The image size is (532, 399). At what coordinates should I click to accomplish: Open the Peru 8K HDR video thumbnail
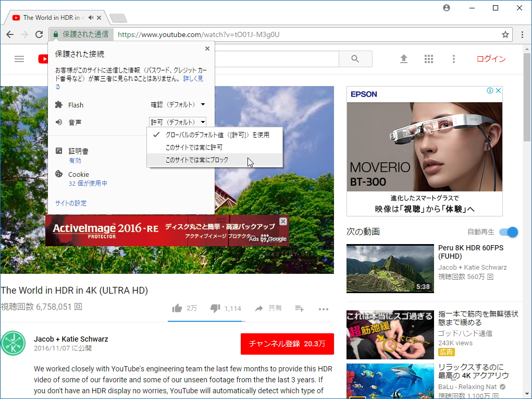tap(390, 268)
